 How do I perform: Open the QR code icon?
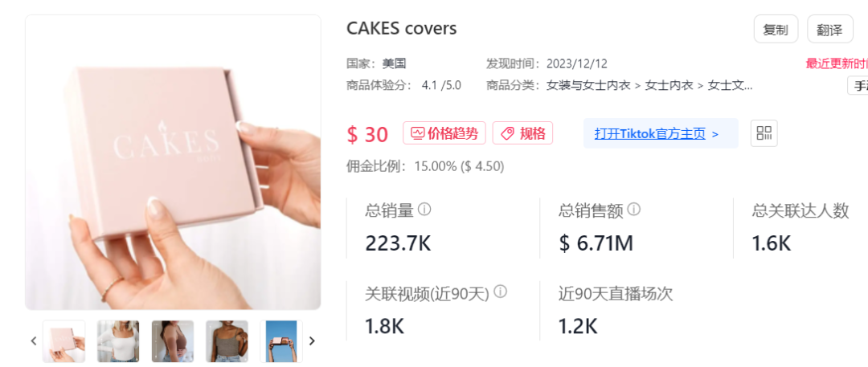(764, 133)
